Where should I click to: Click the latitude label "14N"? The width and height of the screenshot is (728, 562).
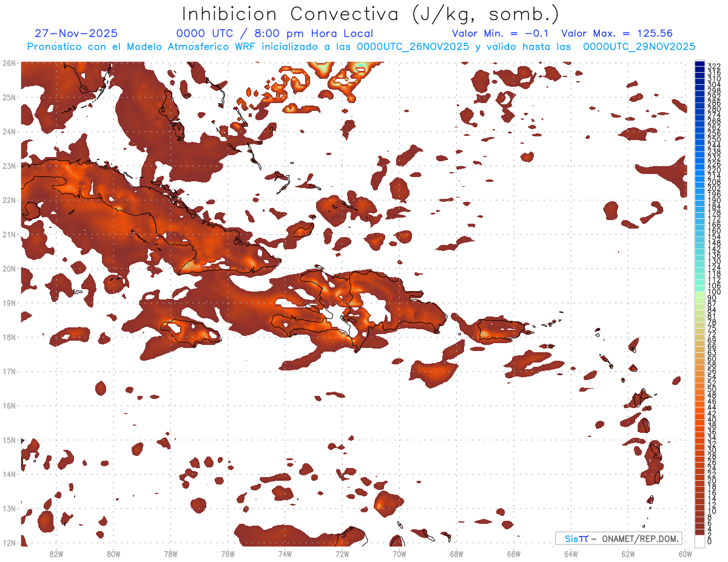8,474
